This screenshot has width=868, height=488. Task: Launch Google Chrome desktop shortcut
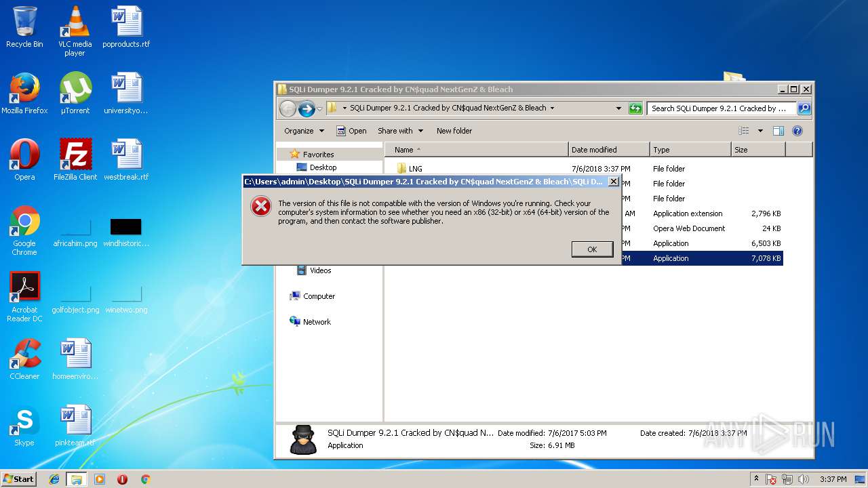(x=24, y=230)
